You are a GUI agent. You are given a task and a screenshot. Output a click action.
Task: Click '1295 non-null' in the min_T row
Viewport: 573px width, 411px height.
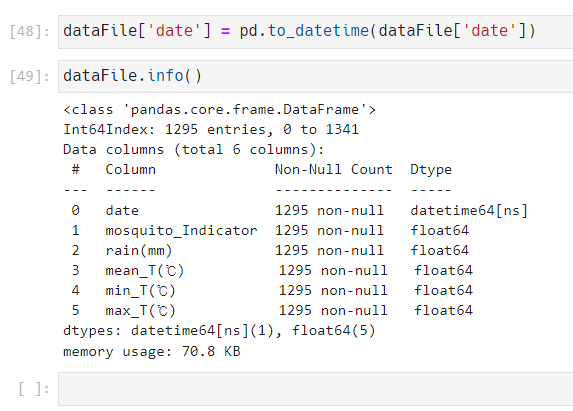[x=333, y=290]
